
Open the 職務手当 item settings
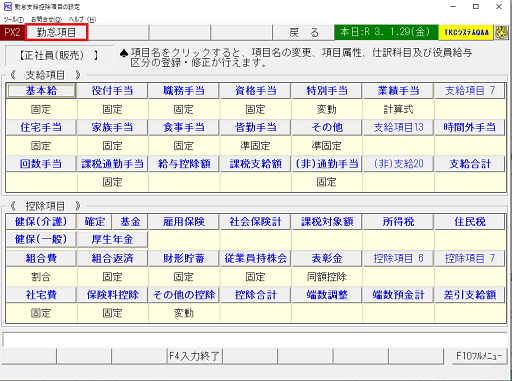[184, 91]
